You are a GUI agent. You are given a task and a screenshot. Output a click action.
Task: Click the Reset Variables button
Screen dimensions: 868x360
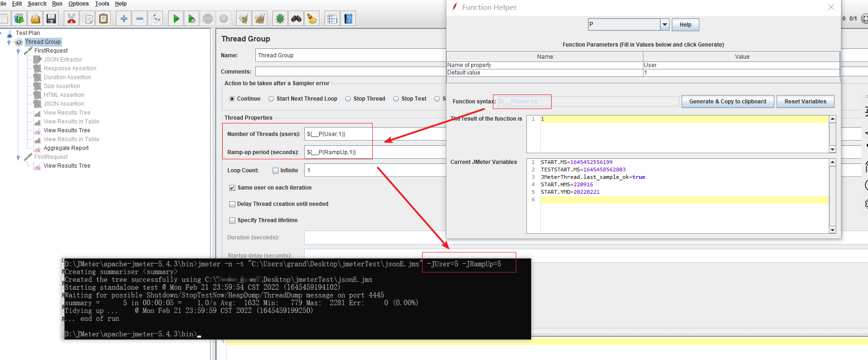coord(805,102)
